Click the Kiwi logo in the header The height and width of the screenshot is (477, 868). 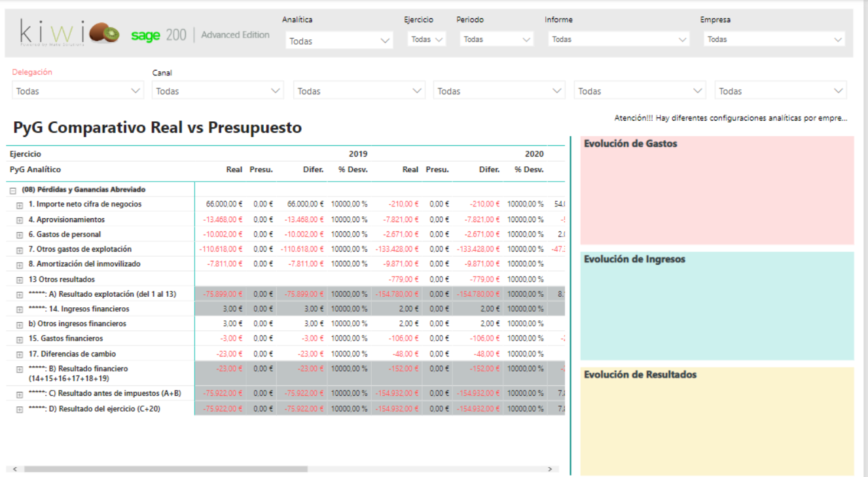[70, 34]
